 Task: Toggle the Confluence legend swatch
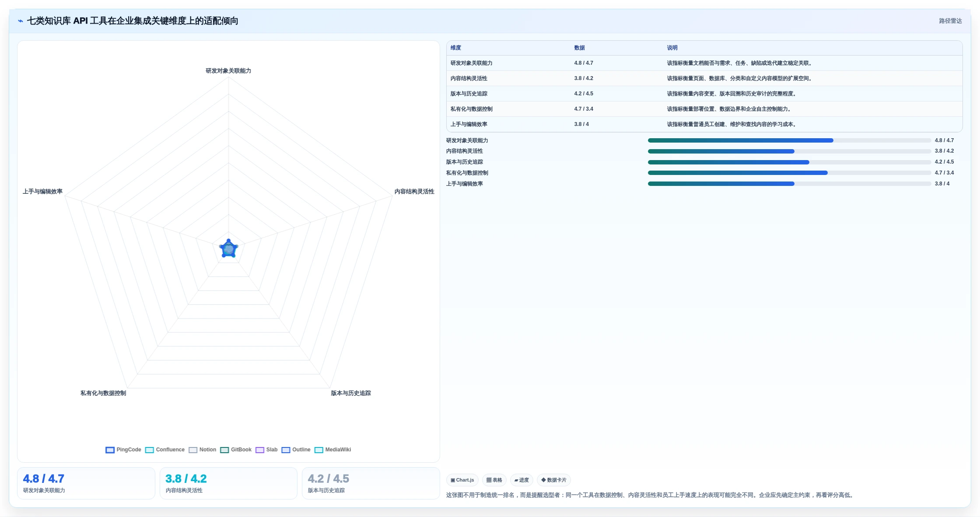point(149,450)
